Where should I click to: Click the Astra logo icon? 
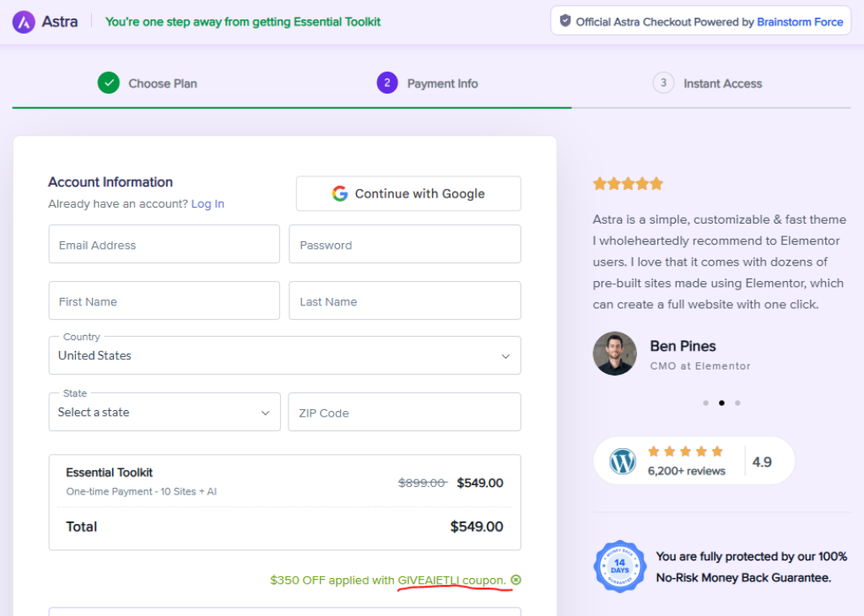(x=24, y=22)
